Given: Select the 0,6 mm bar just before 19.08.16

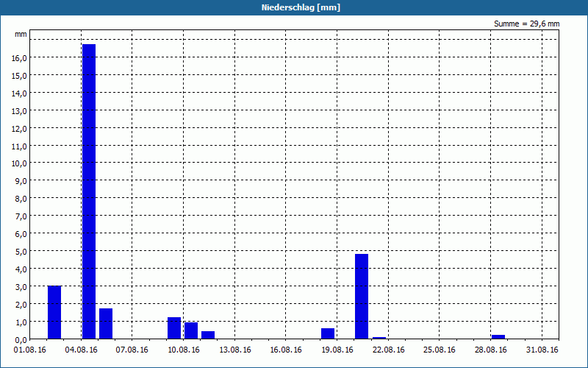Looking at the screenshot, I should (x=328, y=333).
